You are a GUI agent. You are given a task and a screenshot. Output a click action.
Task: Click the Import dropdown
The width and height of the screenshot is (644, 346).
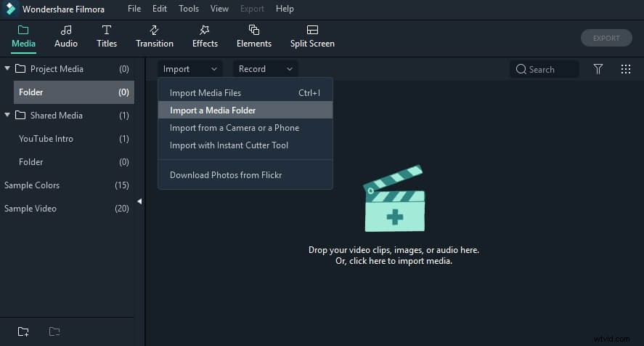click(189, 69)
